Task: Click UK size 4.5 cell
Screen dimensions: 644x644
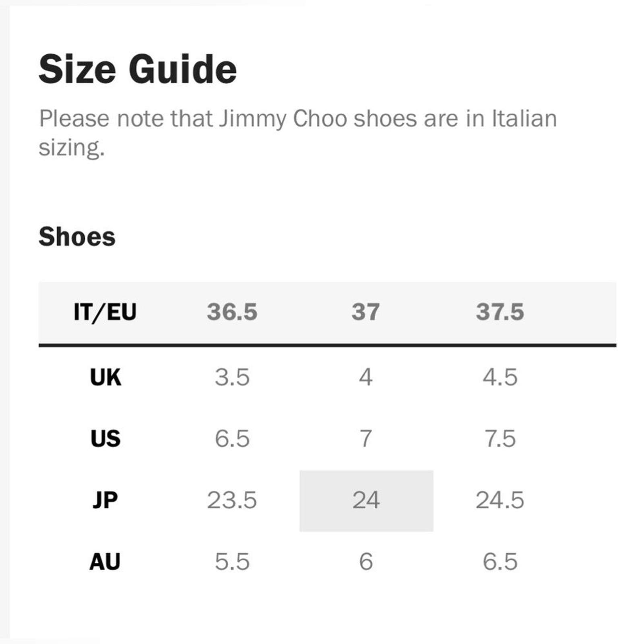Action: tap(500, 378)
